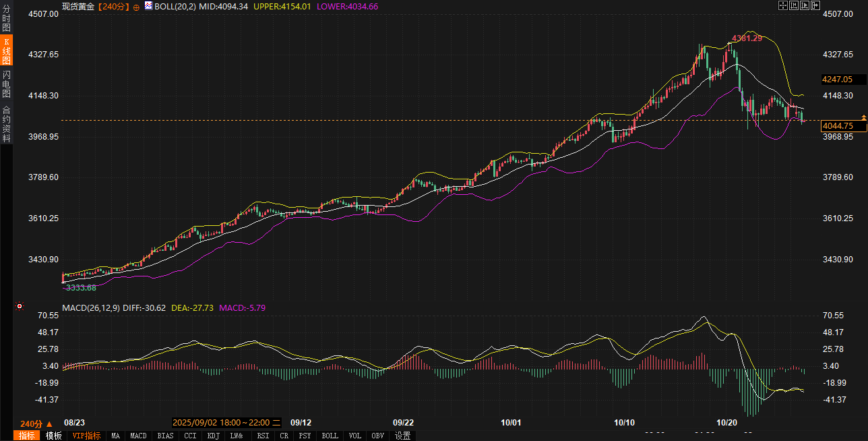This screenshot has width=868, height=441.
Task: Open the VIP指标 button
Action: (87, 436)
